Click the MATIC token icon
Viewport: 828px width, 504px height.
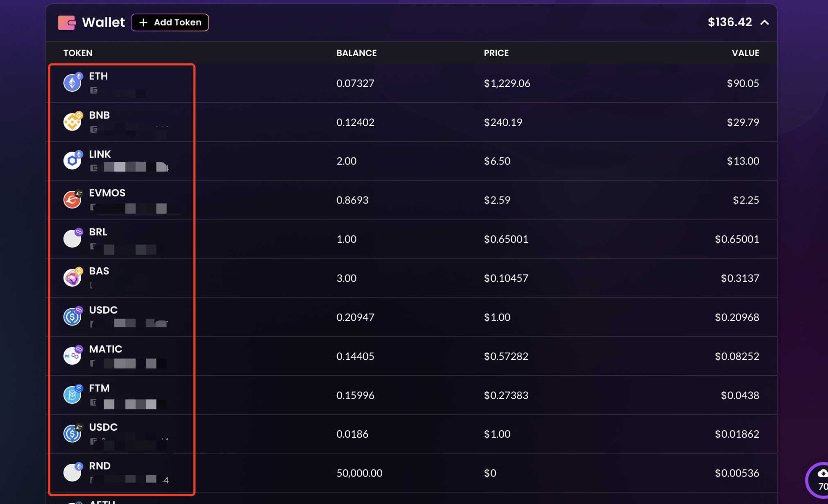tap(72, 356)
